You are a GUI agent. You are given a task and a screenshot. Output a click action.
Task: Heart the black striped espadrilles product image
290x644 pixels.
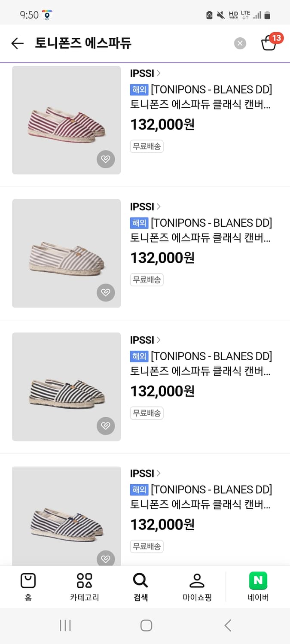pyautogui.click(x=106, y=426)
